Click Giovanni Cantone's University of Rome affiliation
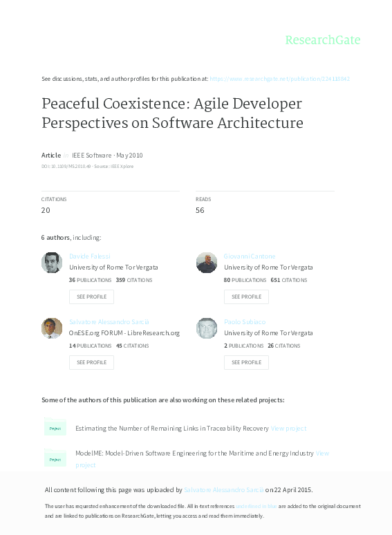392x535 pixels. tap(268, 267)
